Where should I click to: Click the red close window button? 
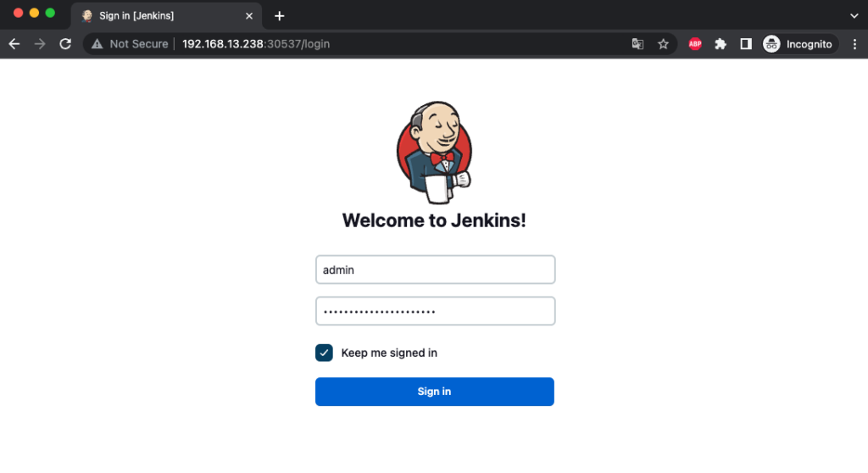[x=19, y=13]
